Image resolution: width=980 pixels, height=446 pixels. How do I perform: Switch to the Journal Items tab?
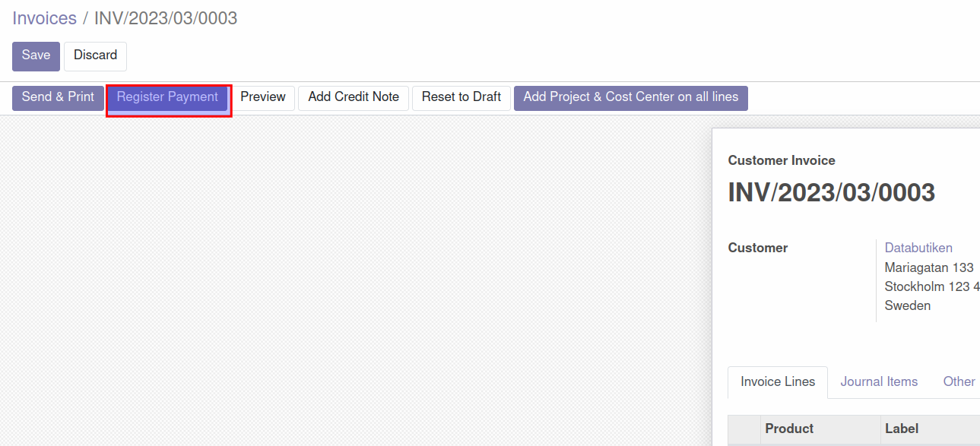(x=879, y=382)
